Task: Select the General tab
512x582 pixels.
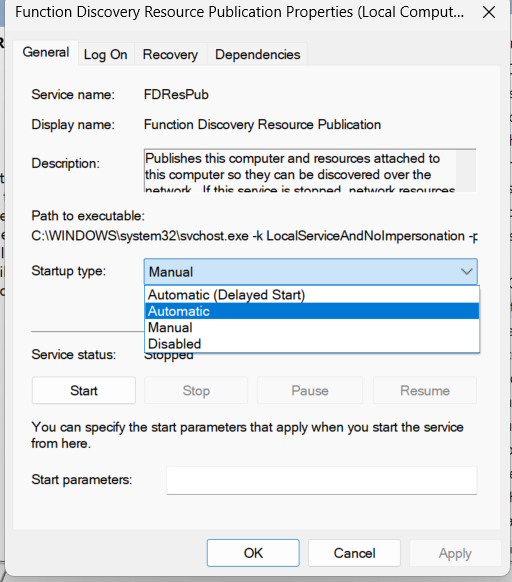Action: [x=46, y=52]
